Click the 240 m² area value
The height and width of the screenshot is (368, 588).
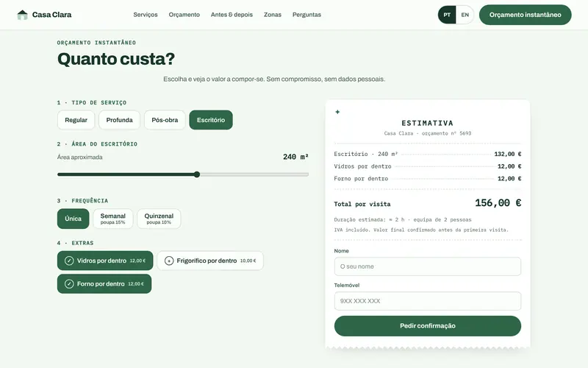(x=295, y=157)
